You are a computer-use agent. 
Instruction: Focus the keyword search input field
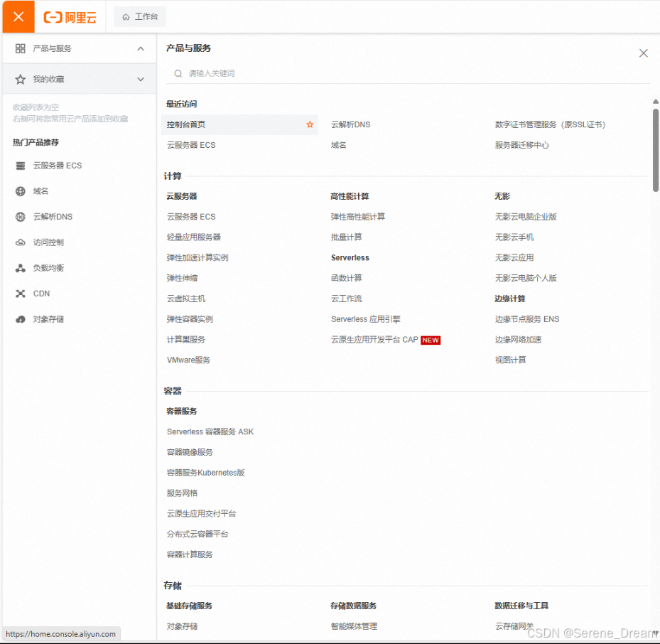(x=409, y=74)
